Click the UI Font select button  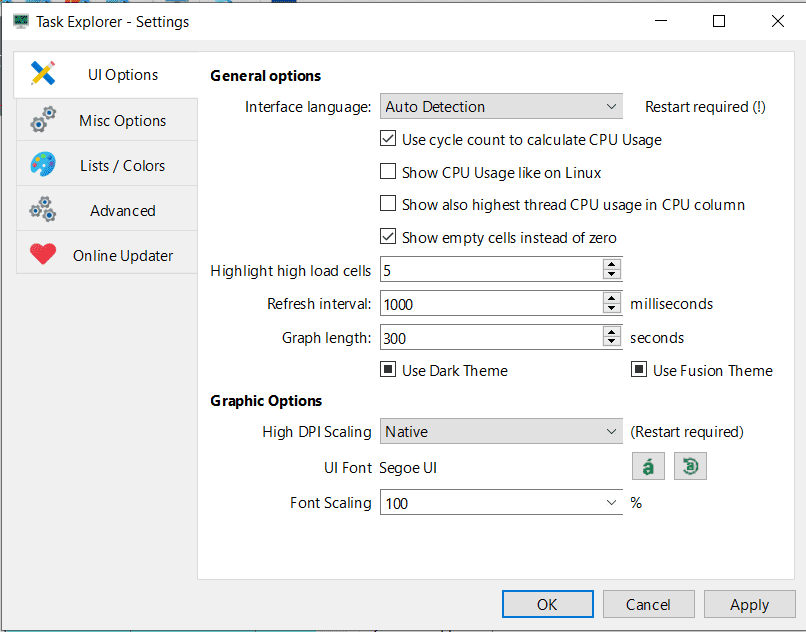pos(649,467)
